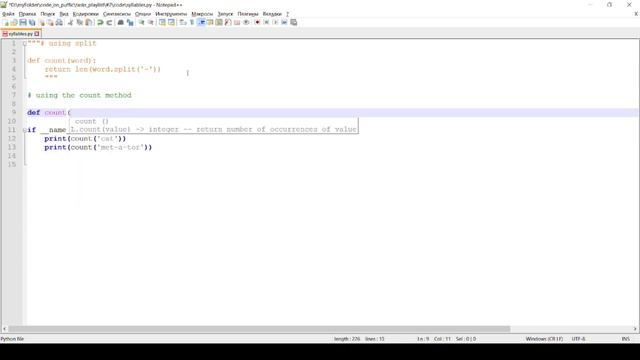640x360 pixels.
Task: Click the Close document toolbar icon
Action: pos(42,22)
